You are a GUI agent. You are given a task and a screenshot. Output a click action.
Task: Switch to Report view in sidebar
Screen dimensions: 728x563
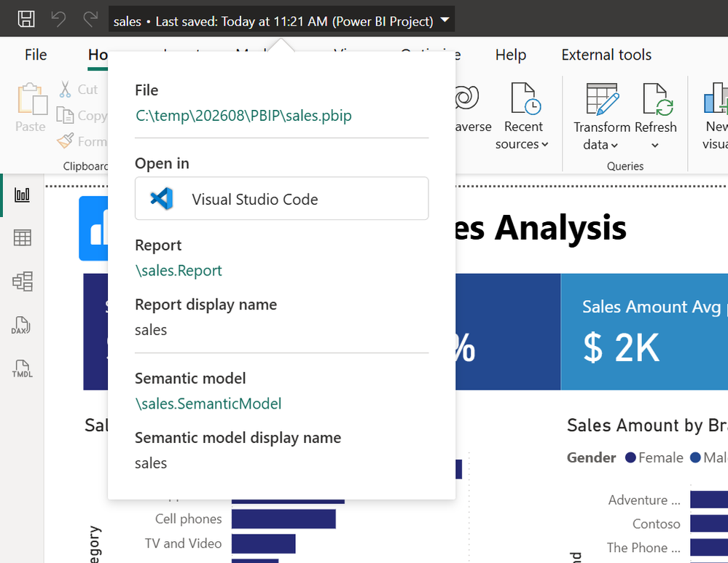(x=22, y=194)
